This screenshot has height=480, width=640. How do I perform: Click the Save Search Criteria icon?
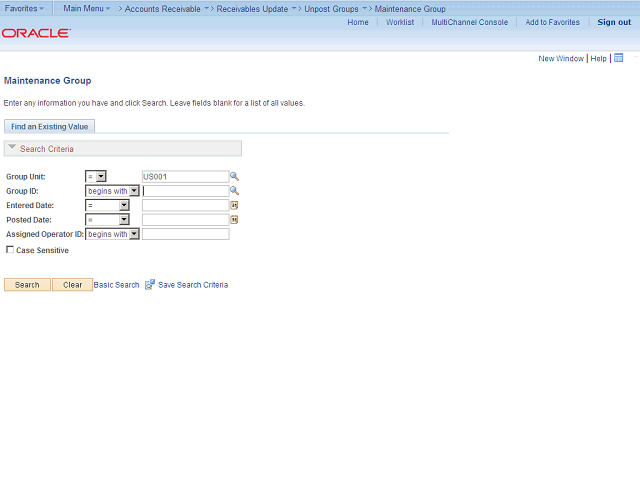(x=150, y=284)
